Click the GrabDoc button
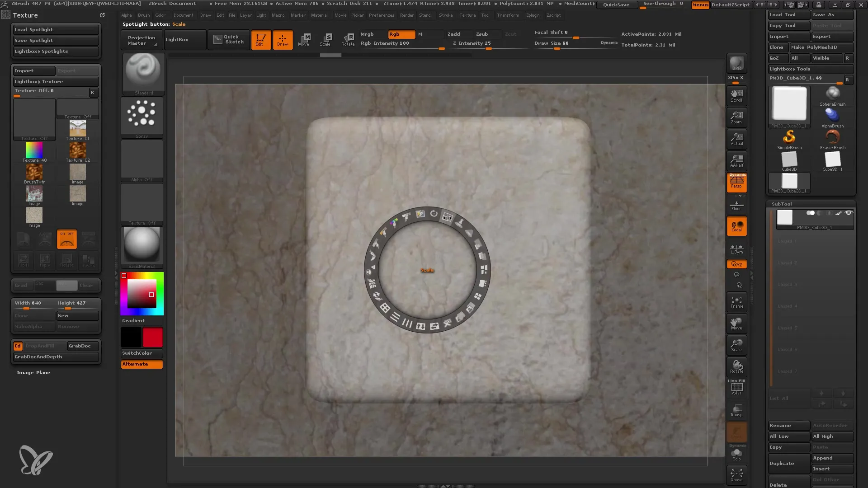The image size is (868, 488). (80, 346)
